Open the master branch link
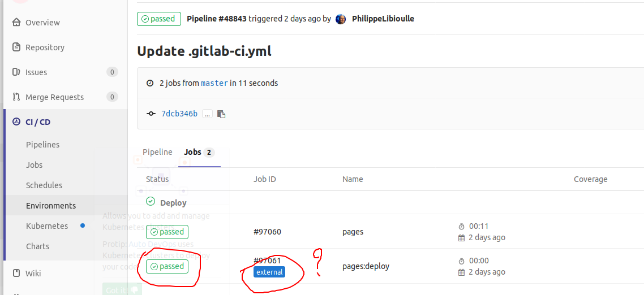644x295 pixels. 214,83
